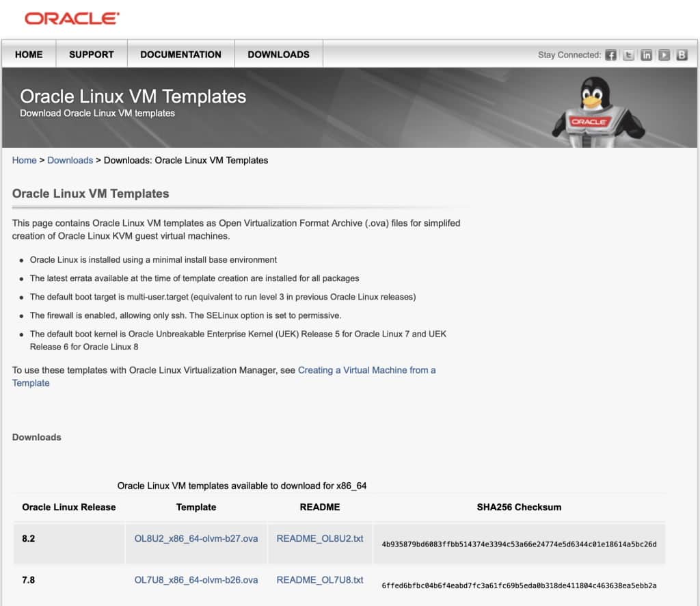Image resolution: width=700 pixels, height=606 pixels.
Task: Open README_OL7U8.txt for release 7.8
Action: coord(319,579)
